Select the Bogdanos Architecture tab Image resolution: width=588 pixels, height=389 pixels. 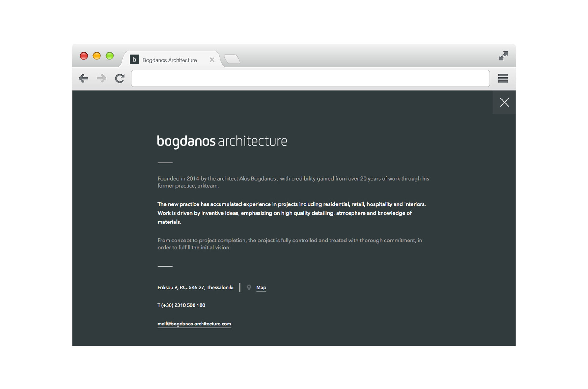(171, 59)
